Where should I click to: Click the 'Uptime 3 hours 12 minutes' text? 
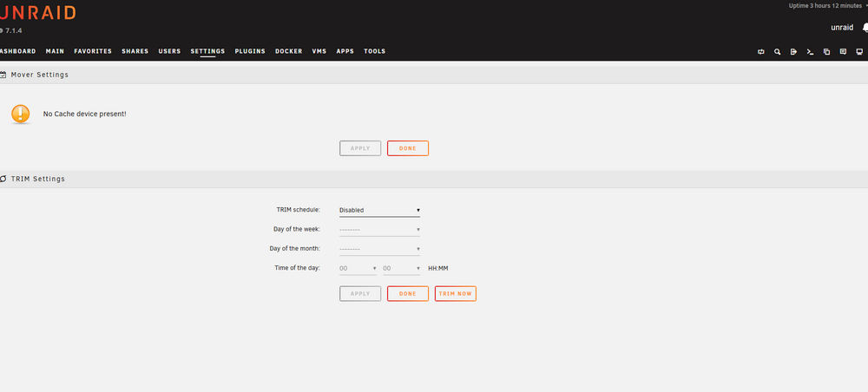coord(825,5)
